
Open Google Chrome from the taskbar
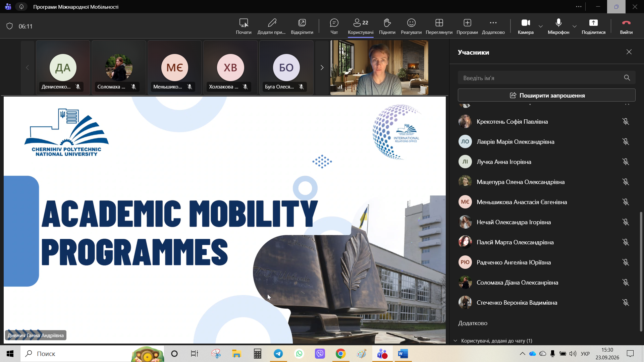[341, 354]
